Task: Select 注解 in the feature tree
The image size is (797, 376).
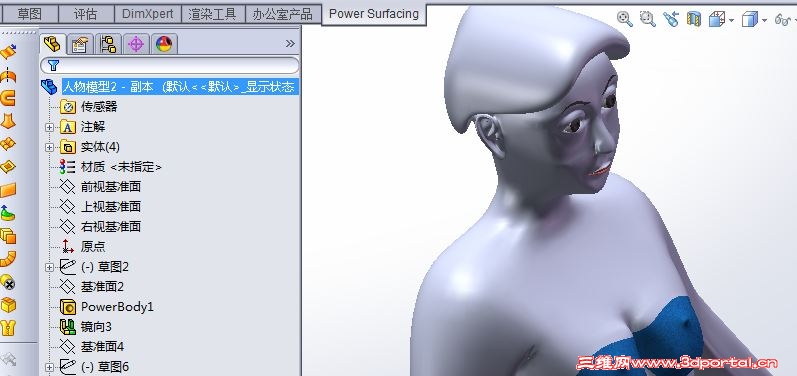Action: point(93,127)
